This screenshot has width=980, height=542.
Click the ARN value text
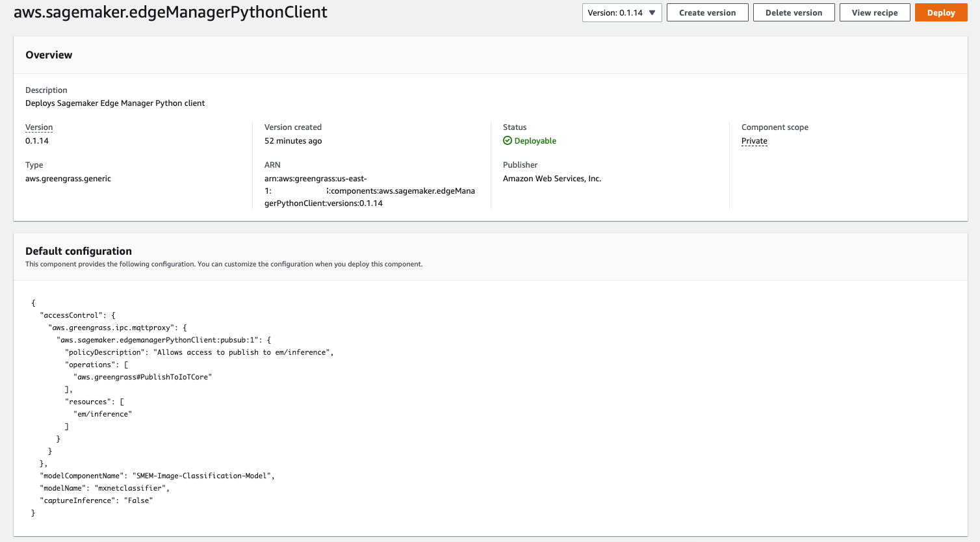[x=370, y=191]
